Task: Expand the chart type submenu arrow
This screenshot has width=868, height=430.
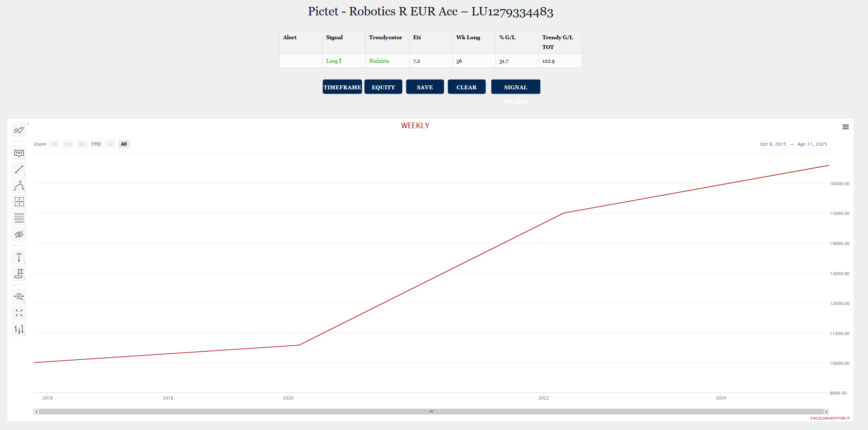Action: pyautogui.click(x=24, y=334)
